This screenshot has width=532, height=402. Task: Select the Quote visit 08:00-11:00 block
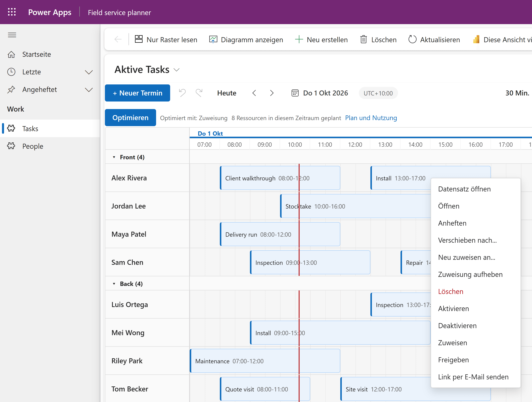pyautogui.click(x=265, y=389)
